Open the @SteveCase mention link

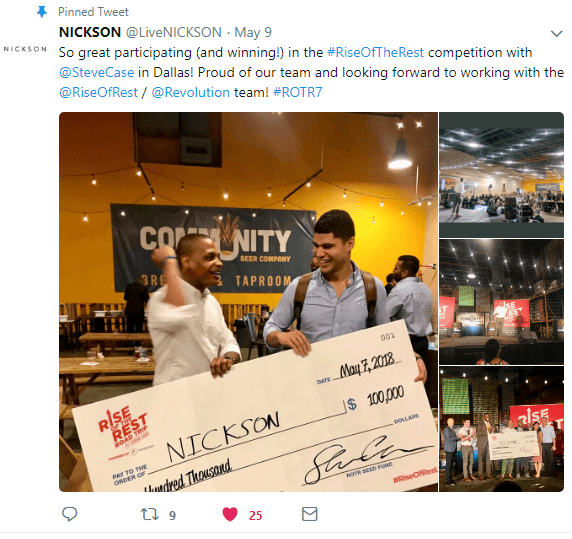pos(96,73)
